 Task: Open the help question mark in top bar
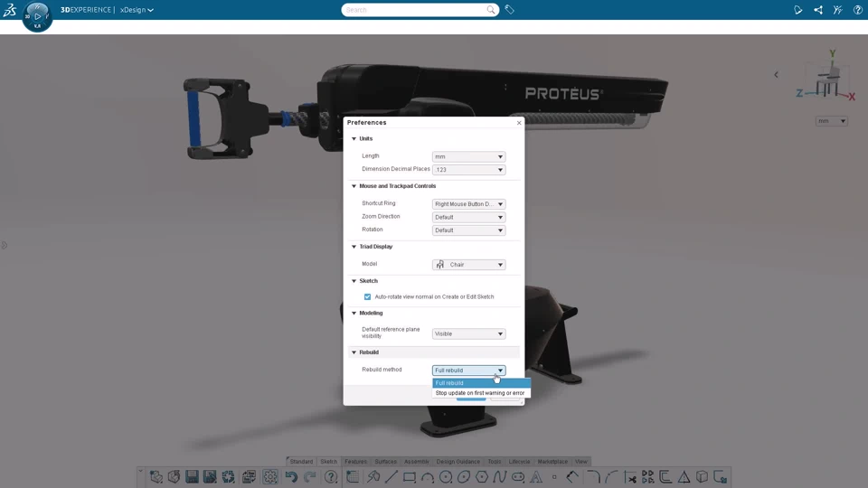coord(857,10)
